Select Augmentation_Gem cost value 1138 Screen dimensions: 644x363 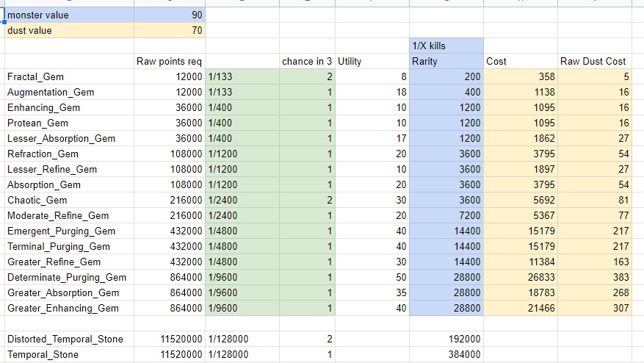click(521, 92)
